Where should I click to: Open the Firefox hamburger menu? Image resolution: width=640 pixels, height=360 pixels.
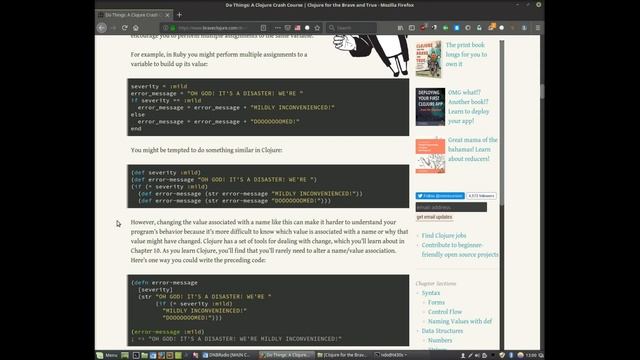(538, 28)
